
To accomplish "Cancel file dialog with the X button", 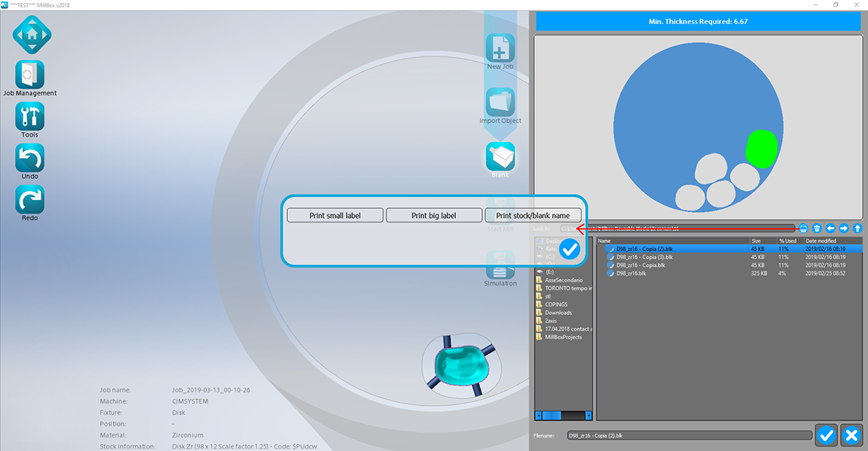I will click(x=852, y=435).
